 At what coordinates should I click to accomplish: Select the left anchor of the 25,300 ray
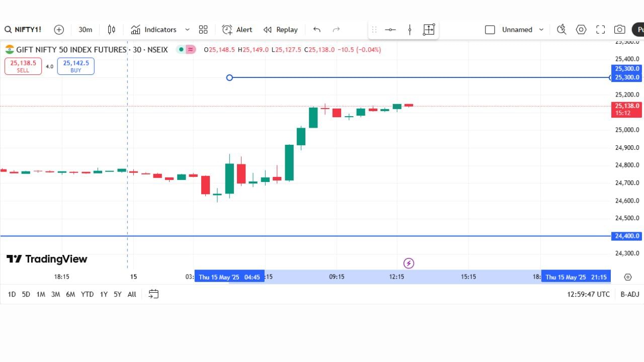click(229, 77)
